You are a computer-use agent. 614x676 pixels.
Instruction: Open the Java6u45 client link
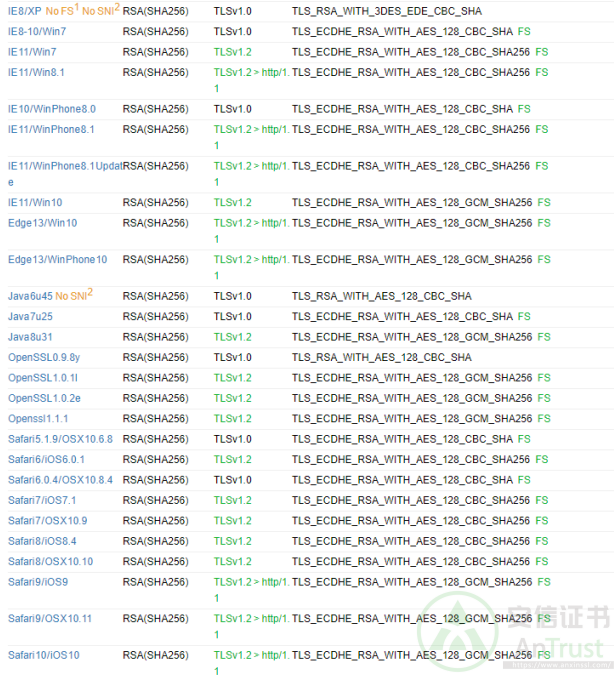click(30, 296)
